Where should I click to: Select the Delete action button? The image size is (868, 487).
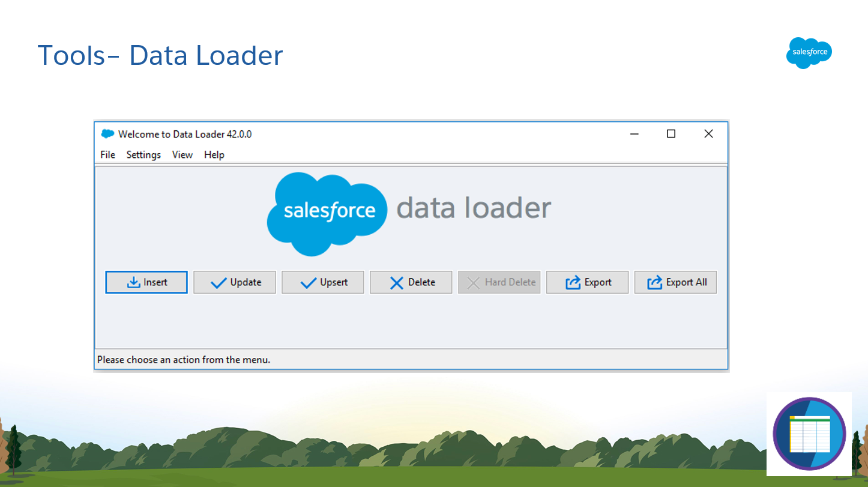411,282
